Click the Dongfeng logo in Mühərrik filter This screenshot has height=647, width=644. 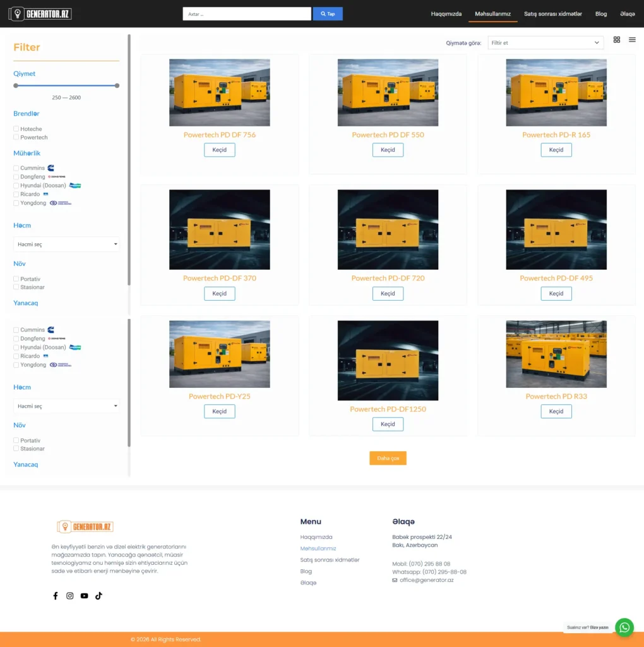(57, 177)
